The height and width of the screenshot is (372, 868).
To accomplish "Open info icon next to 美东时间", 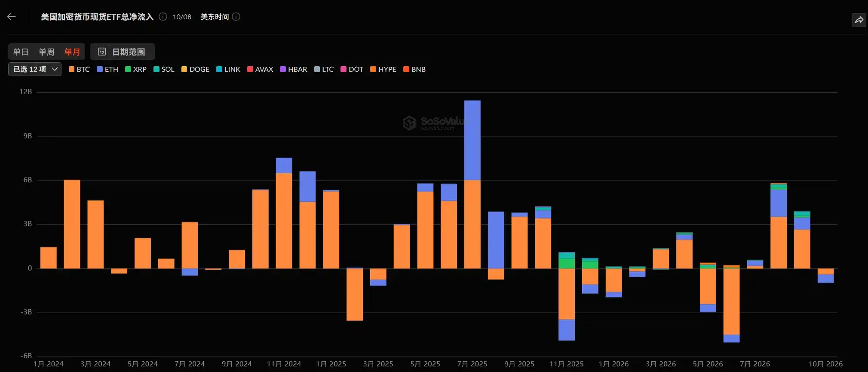I will [236, 17].
